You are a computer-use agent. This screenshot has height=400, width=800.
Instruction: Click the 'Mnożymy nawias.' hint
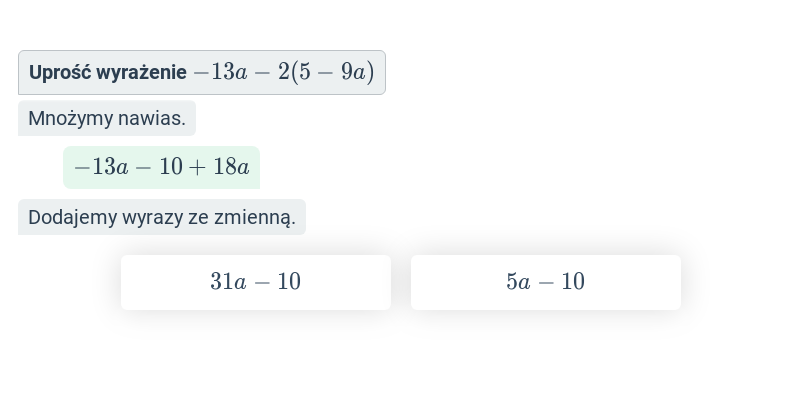point(107,118)
